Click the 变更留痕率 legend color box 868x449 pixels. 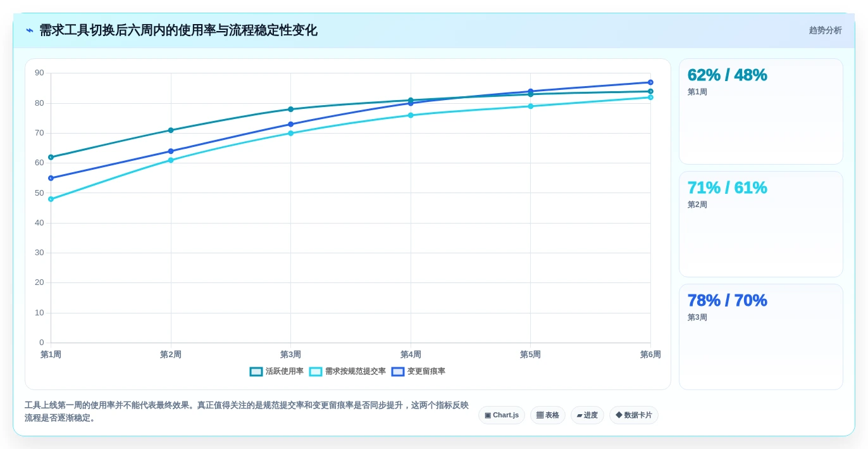[398, 372]
